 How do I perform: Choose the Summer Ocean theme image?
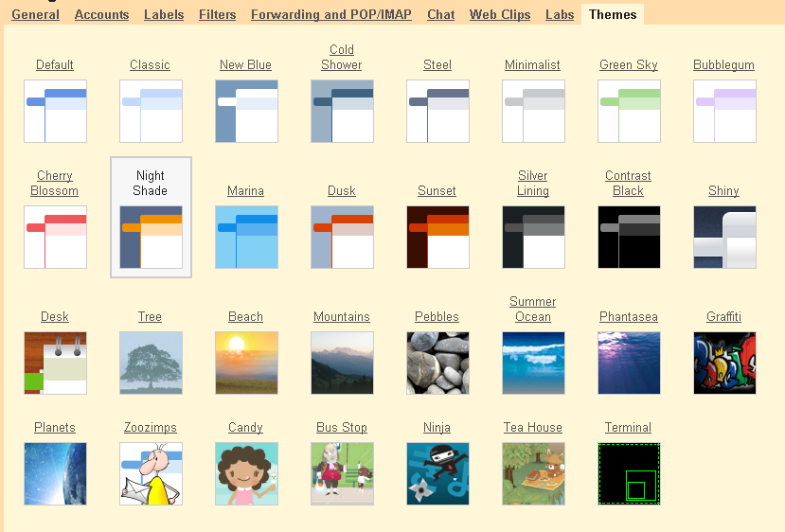coord(534,363)
